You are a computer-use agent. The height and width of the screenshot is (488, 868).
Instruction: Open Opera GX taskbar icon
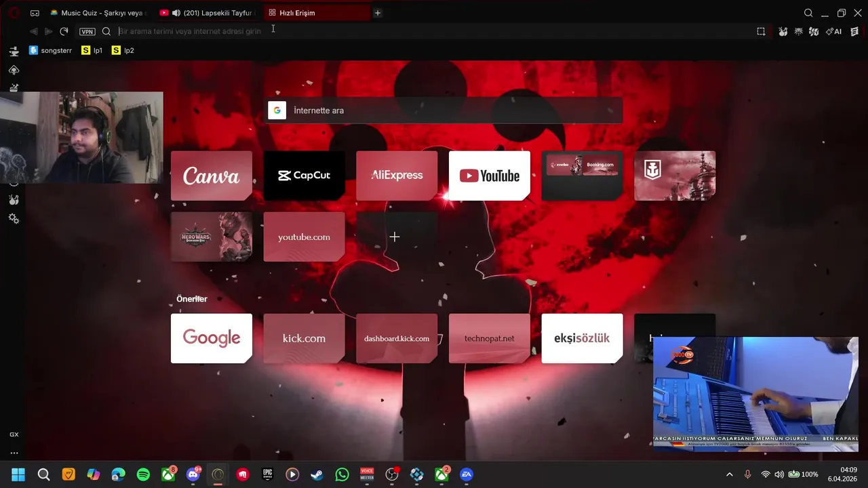[x=218, y=474]
